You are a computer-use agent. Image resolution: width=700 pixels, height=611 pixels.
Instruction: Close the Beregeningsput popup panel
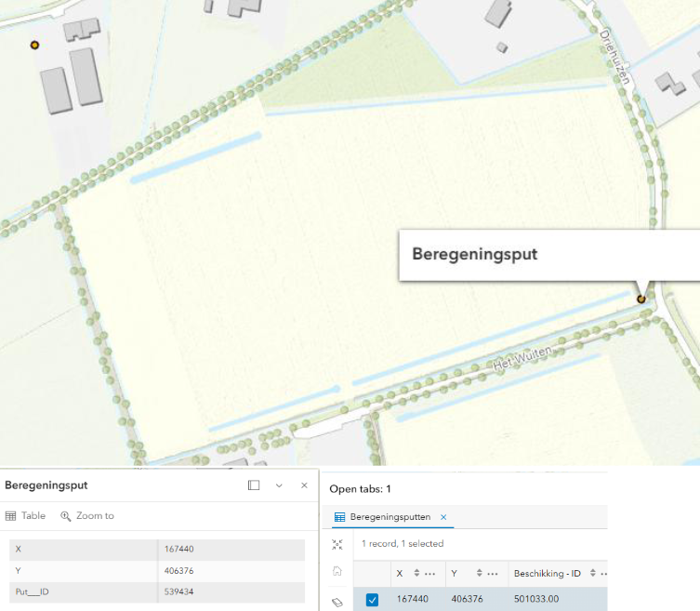coord(304,485)
